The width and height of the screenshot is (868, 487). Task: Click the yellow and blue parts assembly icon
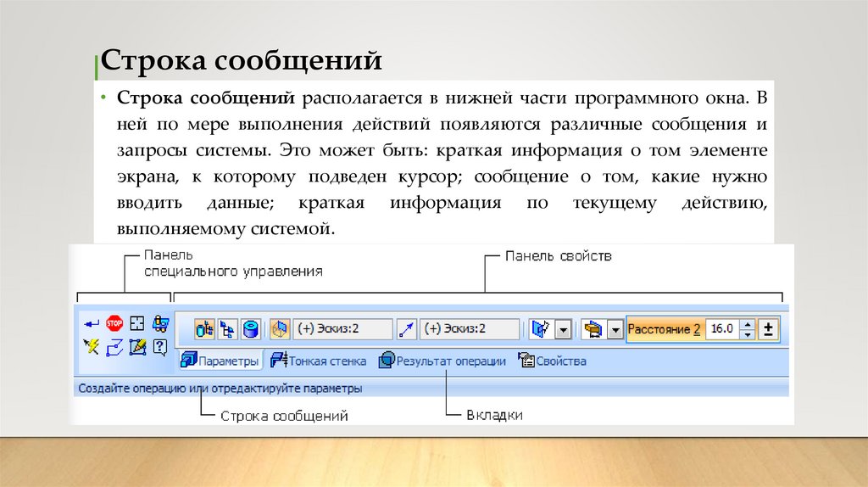pos(160,323)
